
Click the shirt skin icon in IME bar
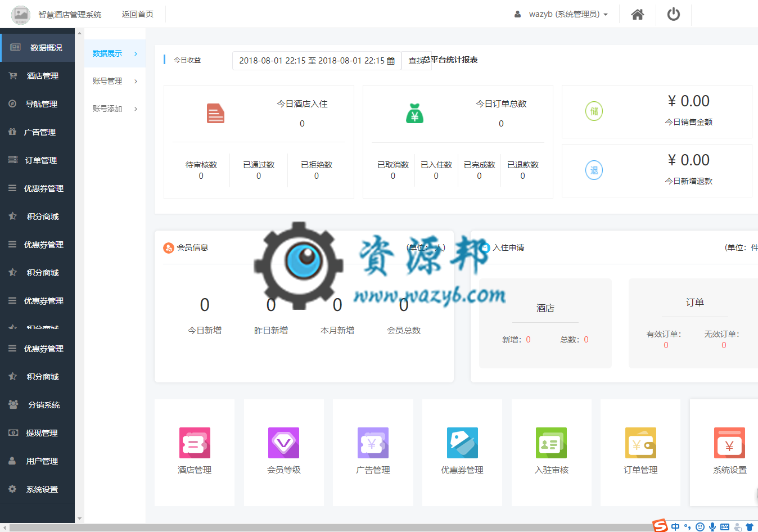[x=749, y=527]
